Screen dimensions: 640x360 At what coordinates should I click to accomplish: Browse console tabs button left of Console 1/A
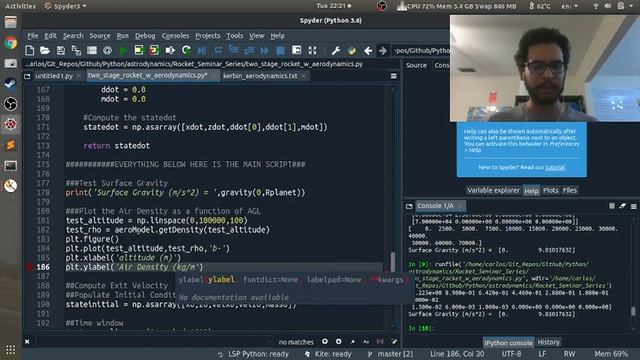tap(409, 206)
